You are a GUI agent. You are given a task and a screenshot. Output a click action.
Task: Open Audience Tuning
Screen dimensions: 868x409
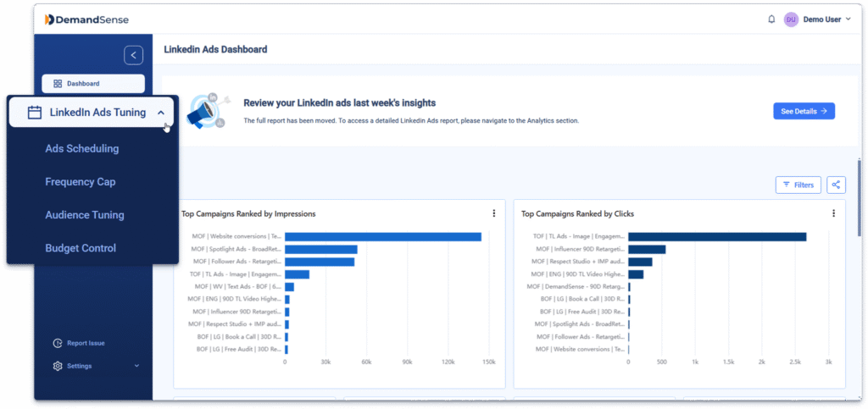[85, 215]
